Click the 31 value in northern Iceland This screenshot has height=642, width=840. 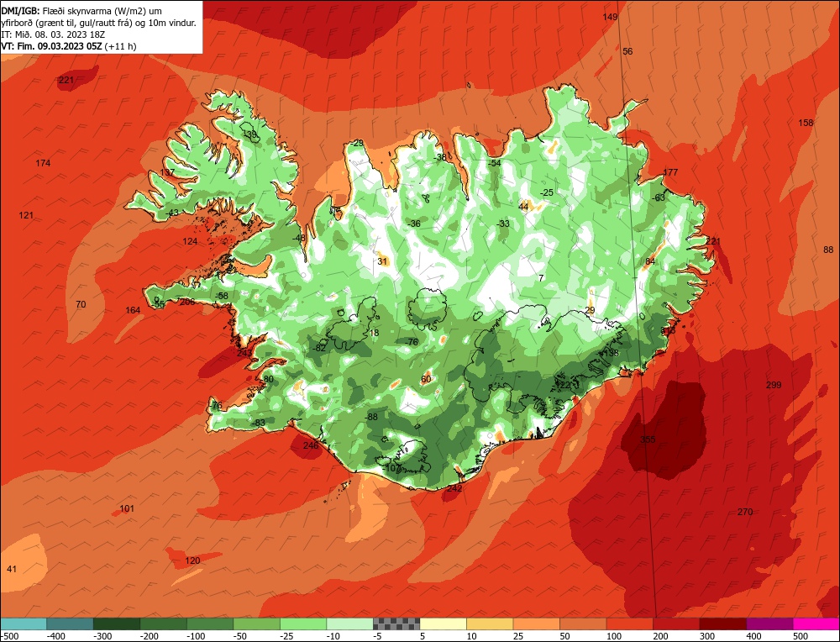pos(382,261)
